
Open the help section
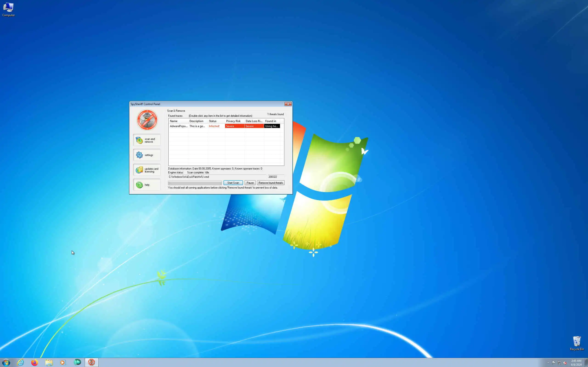coord(147,185)
